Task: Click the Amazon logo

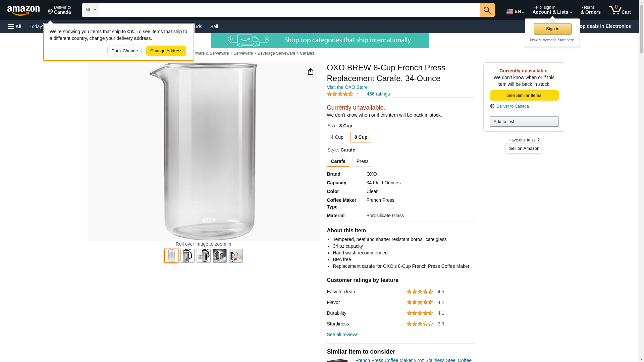Action: [23, 10]
